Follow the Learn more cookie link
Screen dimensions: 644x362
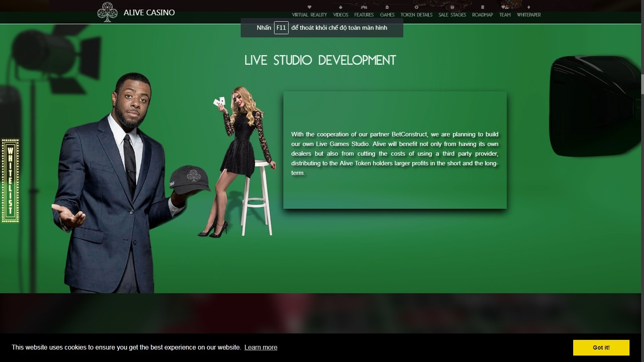click(261, 348)
